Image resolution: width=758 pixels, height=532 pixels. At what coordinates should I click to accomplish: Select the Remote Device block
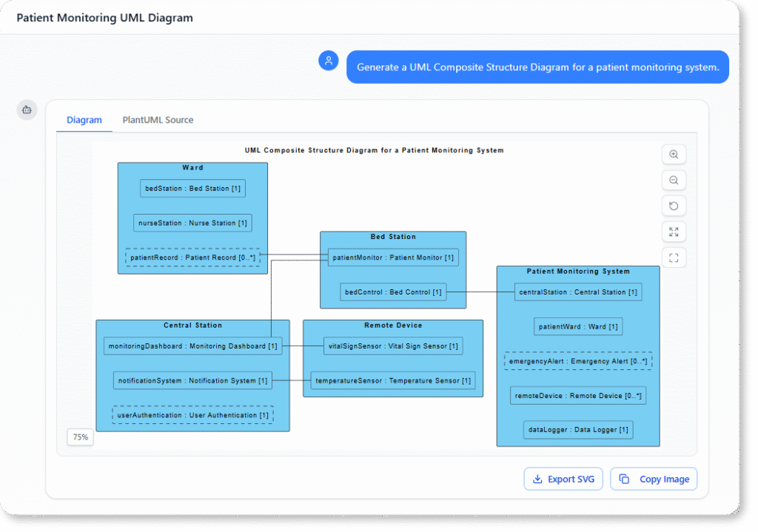point(392,325)
